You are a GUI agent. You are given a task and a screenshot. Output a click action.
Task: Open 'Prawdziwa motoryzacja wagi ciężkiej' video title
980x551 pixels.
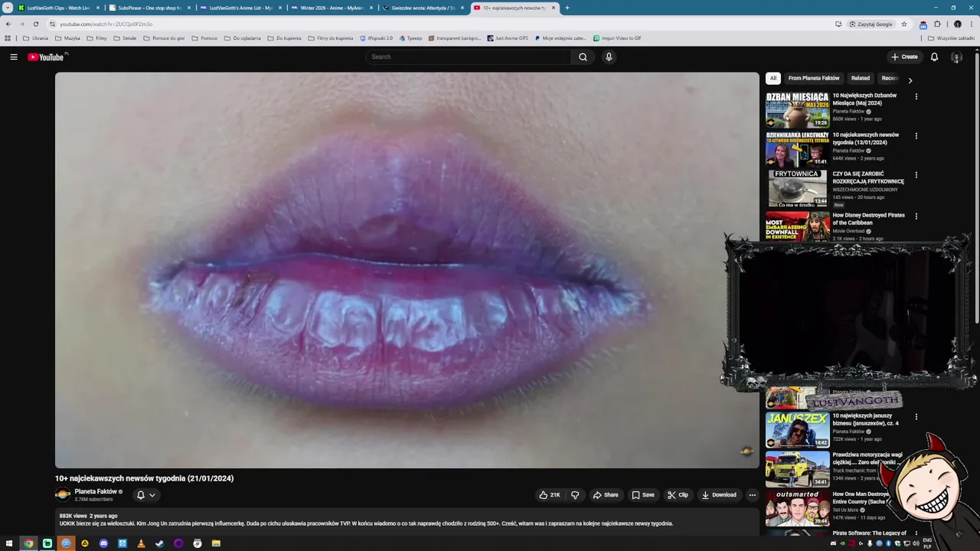pyautogui.click(x=867, y=458)
